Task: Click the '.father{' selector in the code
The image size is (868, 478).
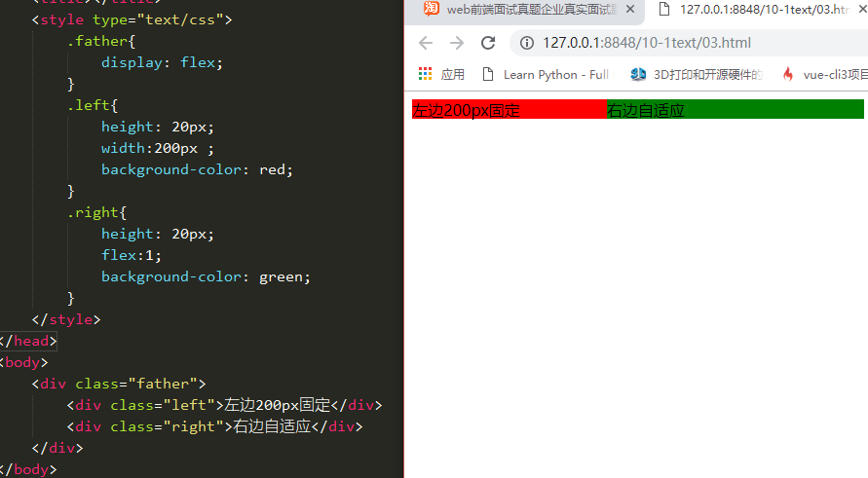Action: coord(100,41)
